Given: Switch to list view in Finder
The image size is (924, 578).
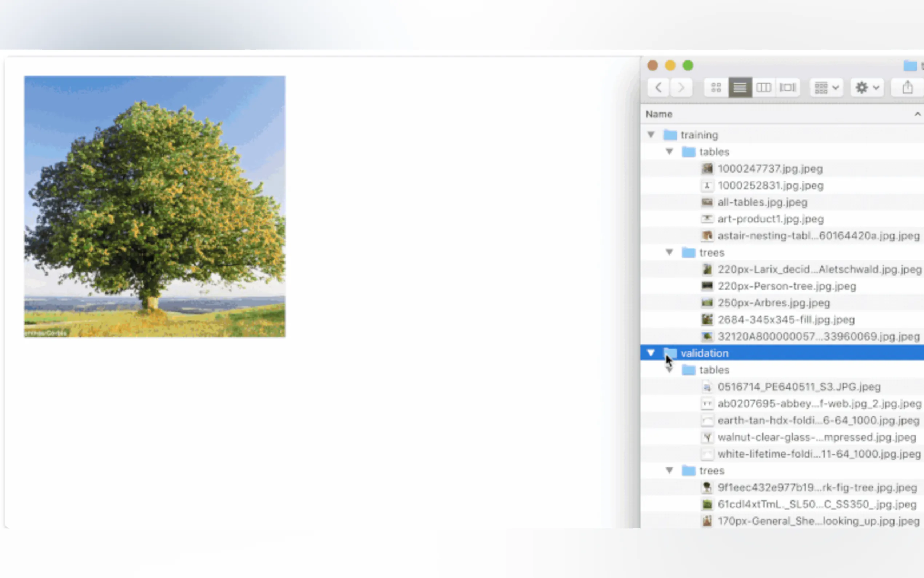Looking at the screenshot, I should [740, 88].
